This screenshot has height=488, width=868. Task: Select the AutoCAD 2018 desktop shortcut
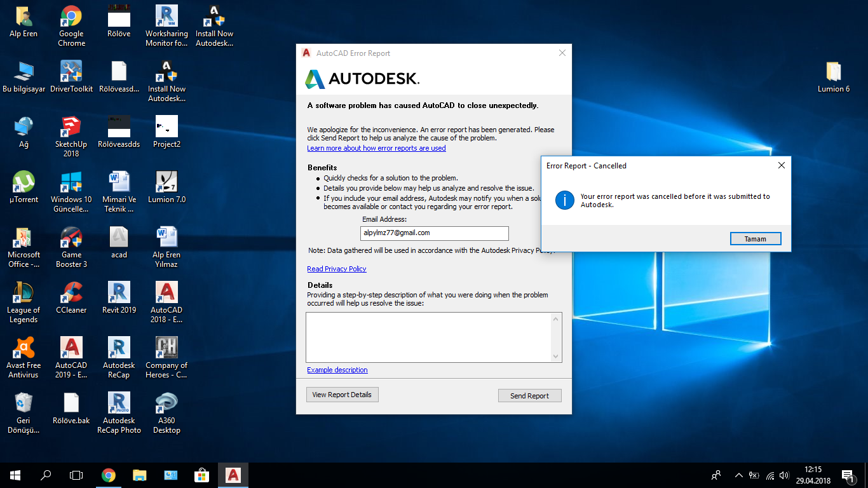tap(166, 302)
